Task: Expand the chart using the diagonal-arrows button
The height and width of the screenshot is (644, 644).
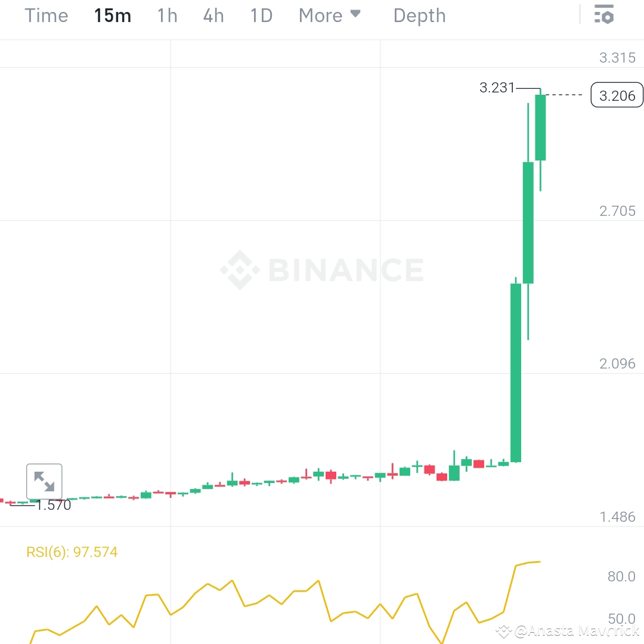Action: (45, 482)
